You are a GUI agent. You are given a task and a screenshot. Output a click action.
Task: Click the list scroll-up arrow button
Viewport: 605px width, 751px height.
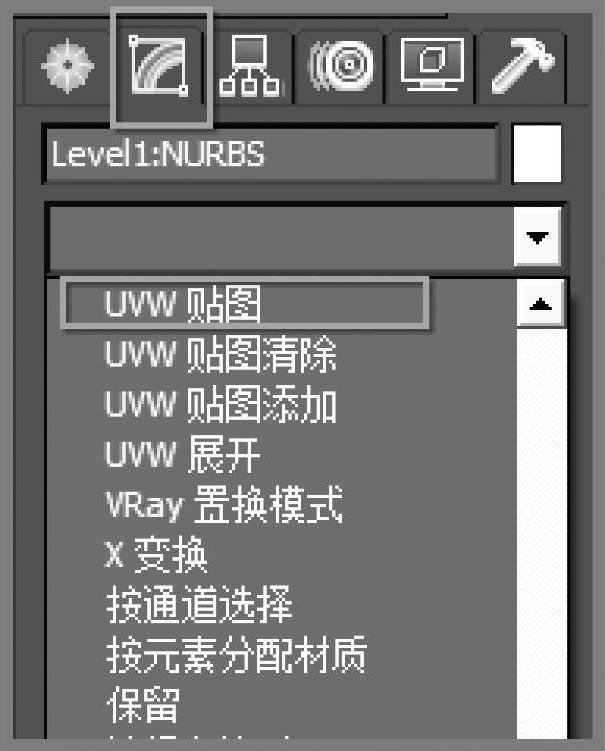541,304
